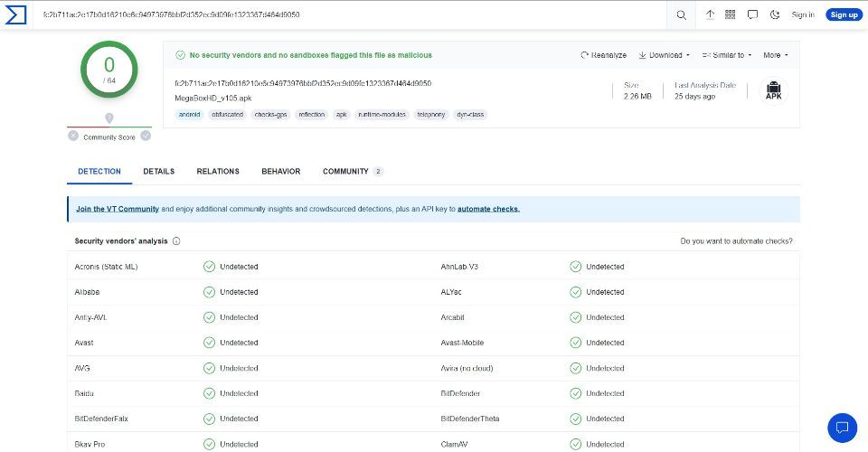Click the MegaBoxHD_v105.apk file name
The height and width of the screenshot is (452, 868).
213,98
